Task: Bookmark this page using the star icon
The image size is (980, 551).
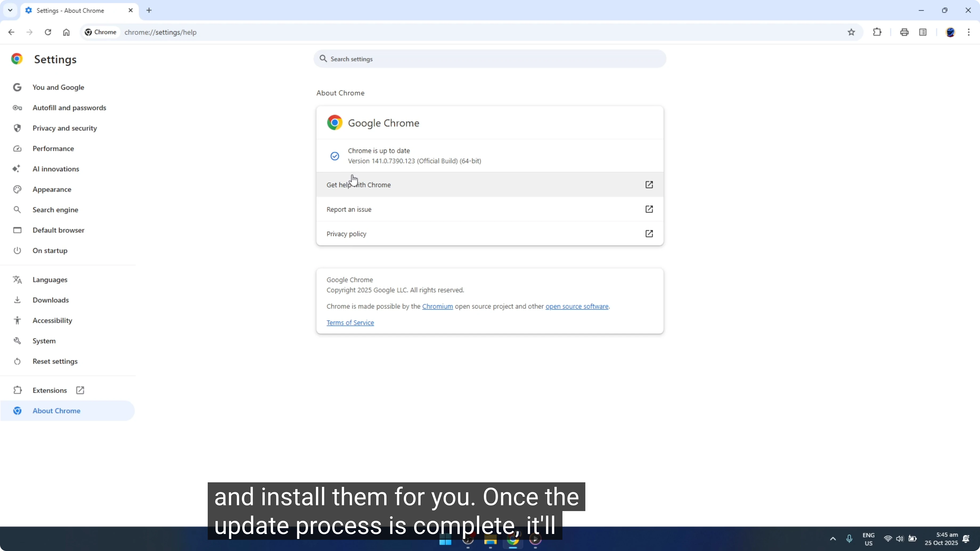Action: point(851,32)
